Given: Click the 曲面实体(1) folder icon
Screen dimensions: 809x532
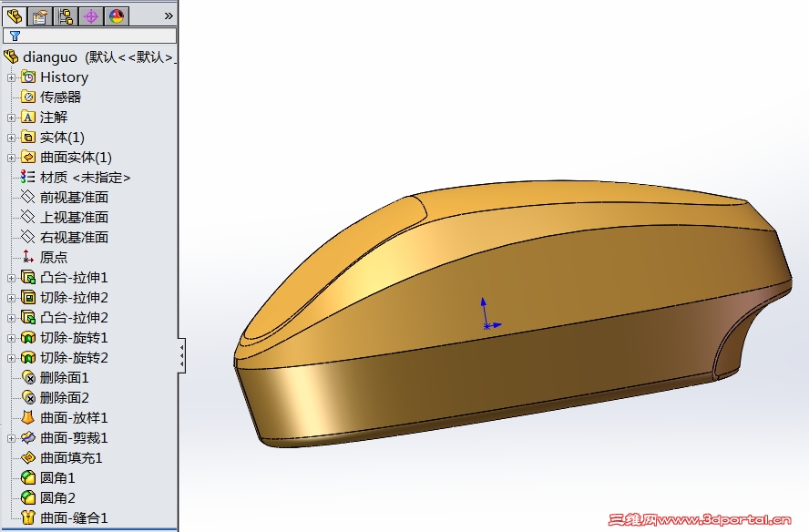Looking at the screenshot, I should pos(28,158).
